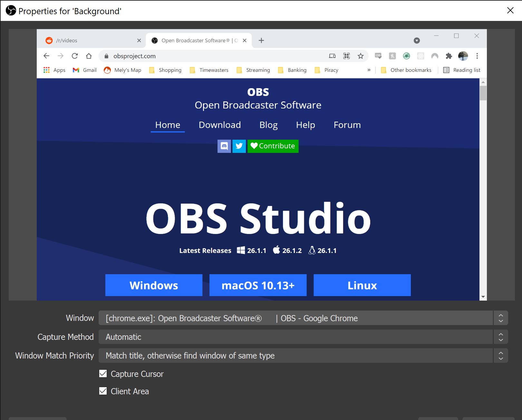
Task: Open the Chrome extensions puzzle icon
Action: point(449,56)
